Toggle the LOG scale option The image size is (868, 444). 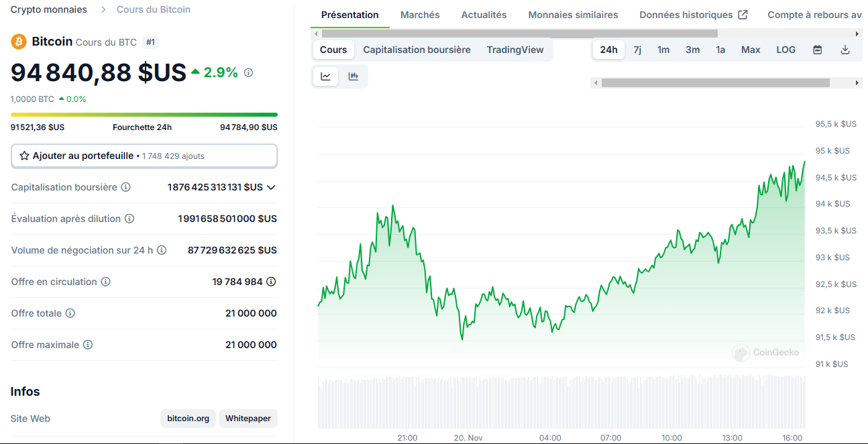[x=785, y=50]
